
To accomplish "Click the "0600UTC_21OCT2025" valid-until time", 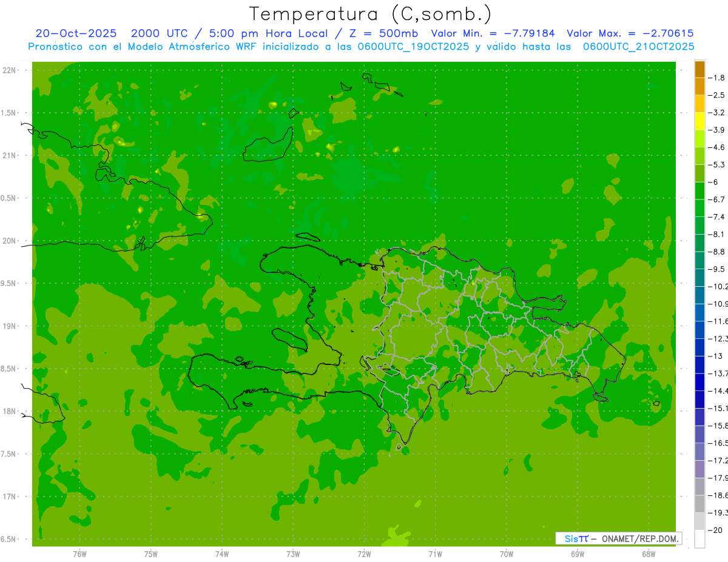I will [x=639, y=46].
